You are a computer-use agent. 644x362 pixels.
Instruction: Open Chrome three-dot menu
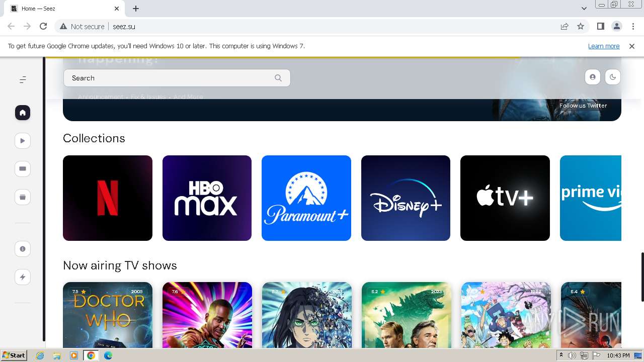pos(633,26)
